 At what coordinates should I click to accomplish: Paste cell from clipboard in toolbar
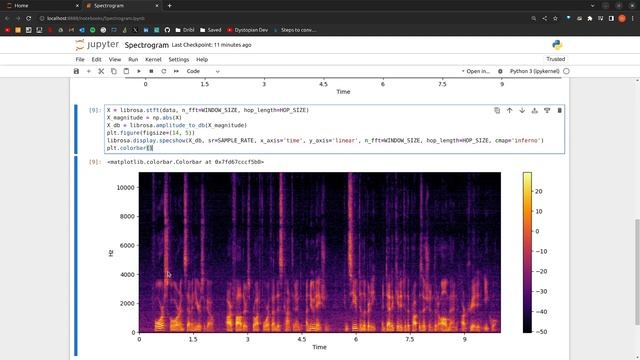pos(126,71)
